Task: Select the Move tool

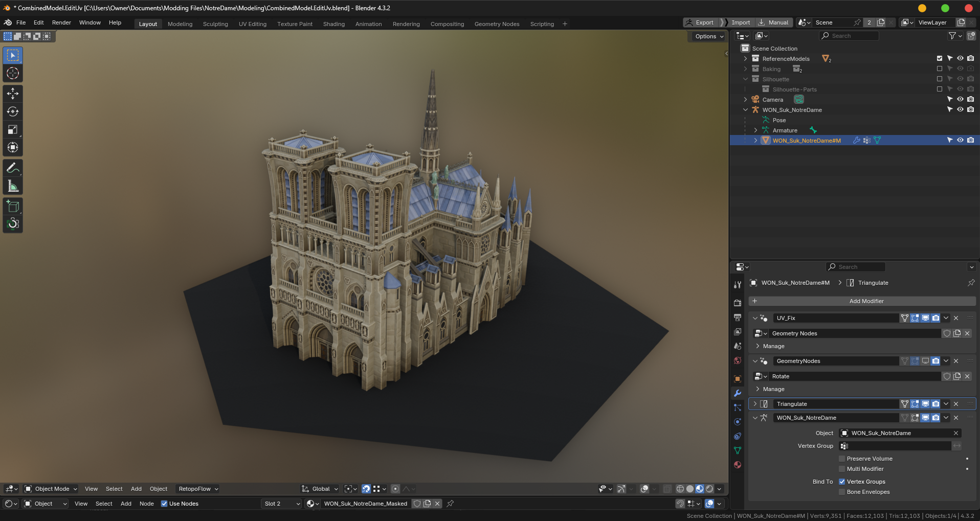Action: click(13, 94)
